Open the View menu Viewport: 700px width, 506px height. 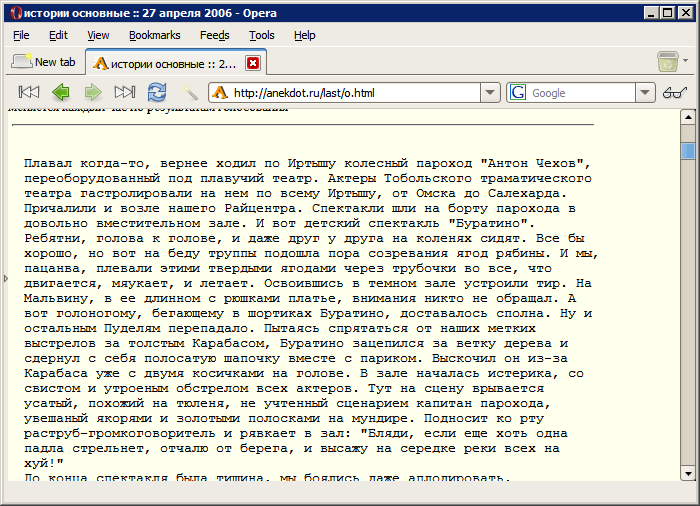98,35
